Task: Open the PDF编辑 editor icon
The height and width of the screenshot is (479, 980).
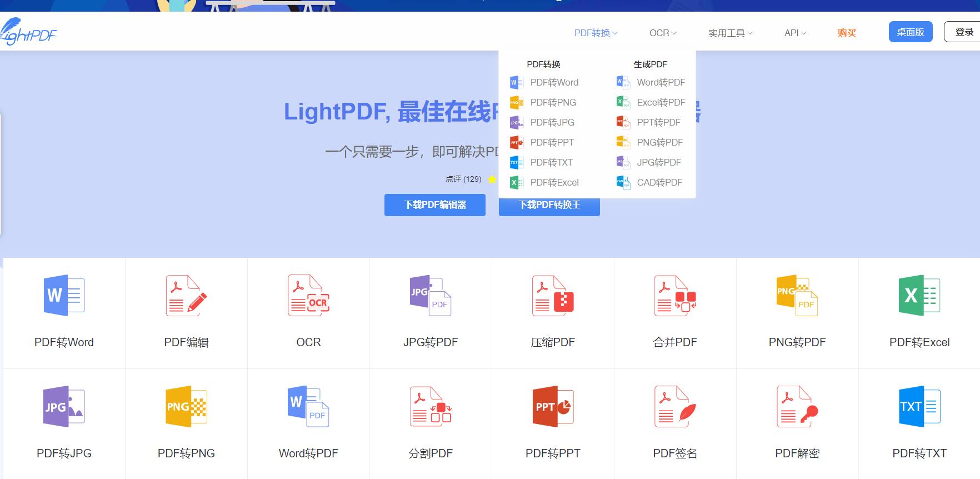Action: (186, 296)
